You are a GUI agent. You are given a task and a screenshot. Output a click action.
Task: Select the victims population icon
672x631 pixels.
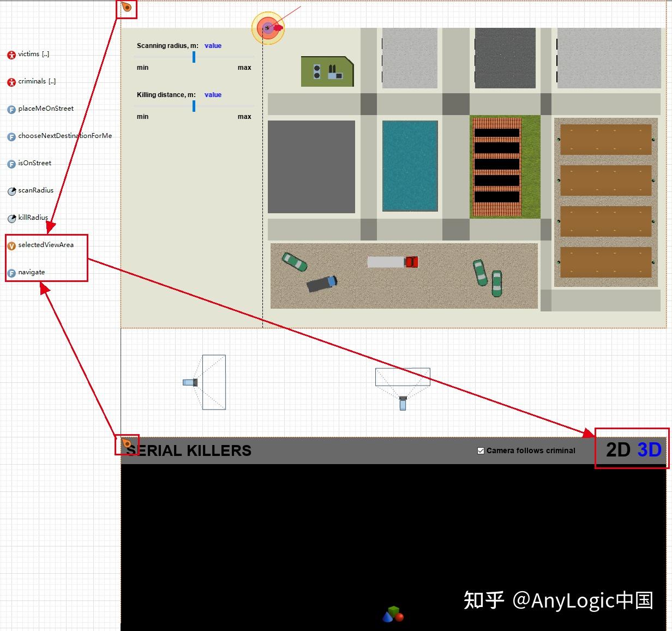pyautogui.click(x=11, y=55)
